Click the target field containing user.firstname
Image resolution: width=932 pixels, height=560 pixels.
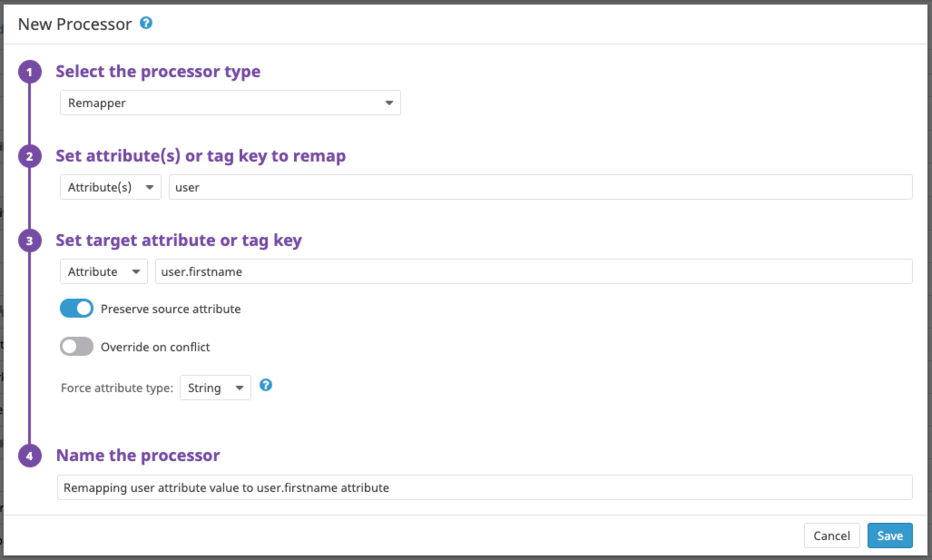click(534, 271)
